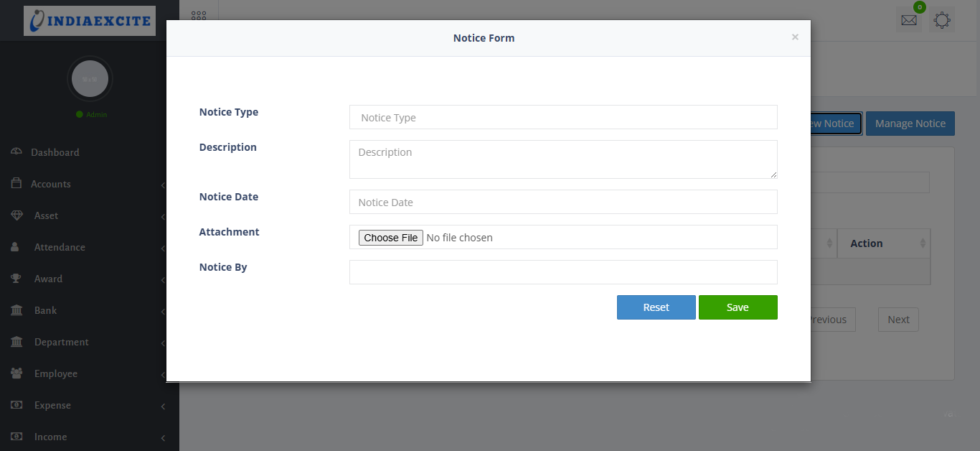This screenshot has height=451, width=980.
Task: Expand the Attendance menu chevron
Action: click(x=164, y=248)
